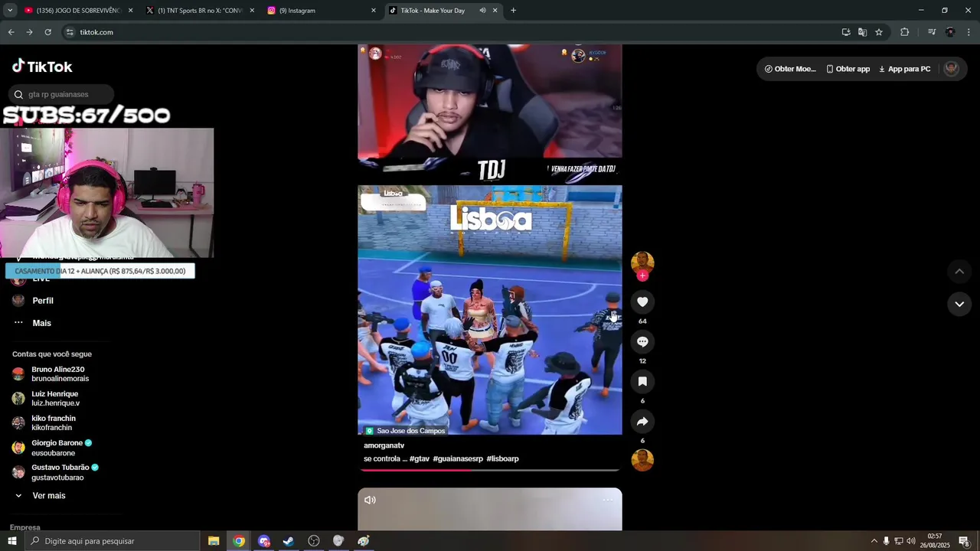Open Windows Start menu
The height and width of the screenshot is (551, 980).
(11, 541)
